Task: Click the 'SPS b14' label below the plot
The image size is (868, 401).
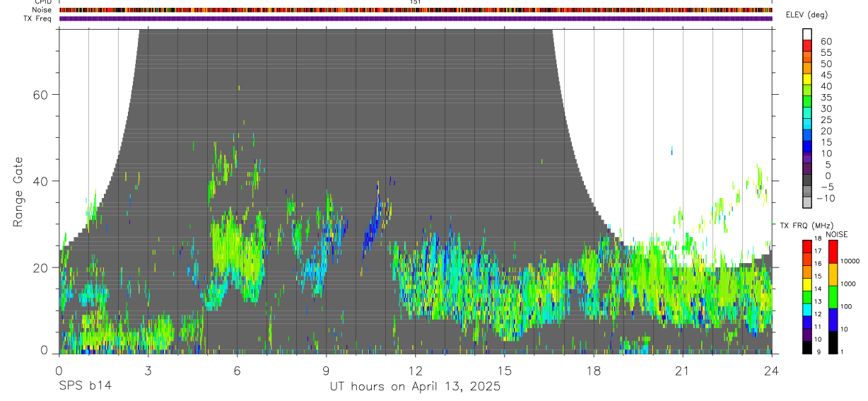Action: pyautogui.click(x=85, y=386)
